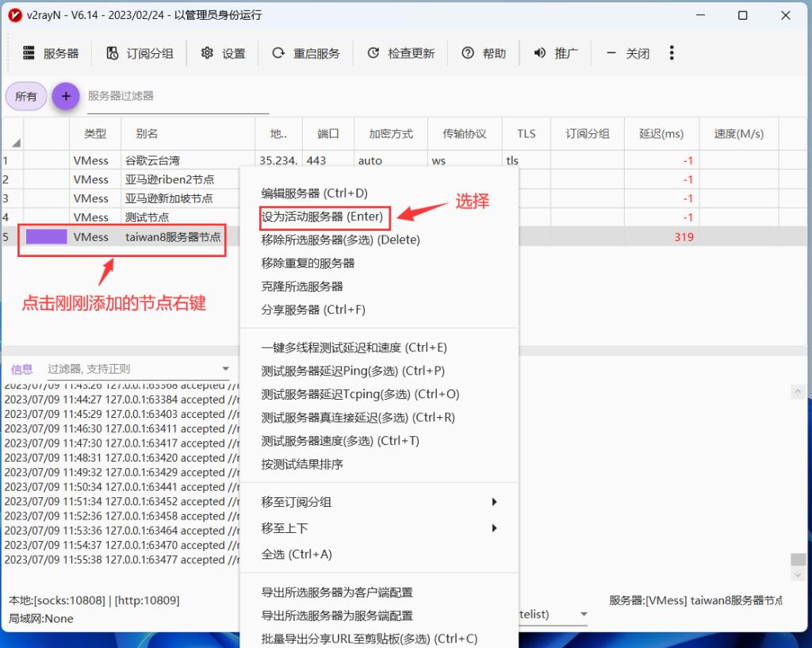This screenshot has height=648, width=812.
Task: Click the 服务器:[VMess] taiwan8服务器节点 status text
Action: (x=696, y=600)
